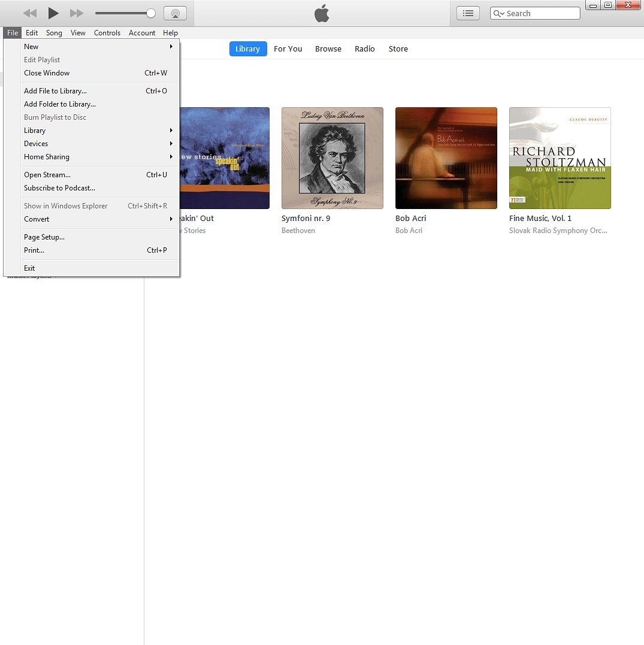Open the Controls menu
This screenshot has height=645, width=644.
click(x=107, y=33)
